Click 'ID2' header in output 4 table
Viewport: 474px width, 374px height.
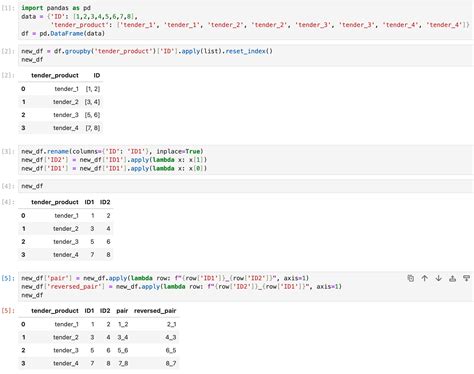tap(105, 202)
